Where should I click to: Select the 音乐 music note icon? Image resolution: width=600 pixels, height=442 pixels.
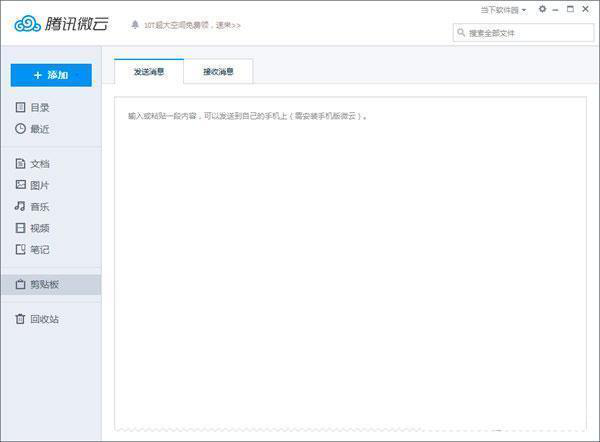[20, 206]
